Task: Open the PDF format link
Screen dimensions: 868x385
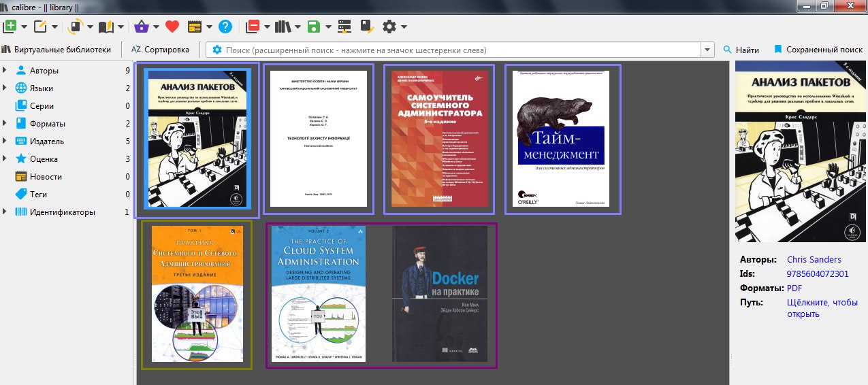Action: click(x=794, y=288)
